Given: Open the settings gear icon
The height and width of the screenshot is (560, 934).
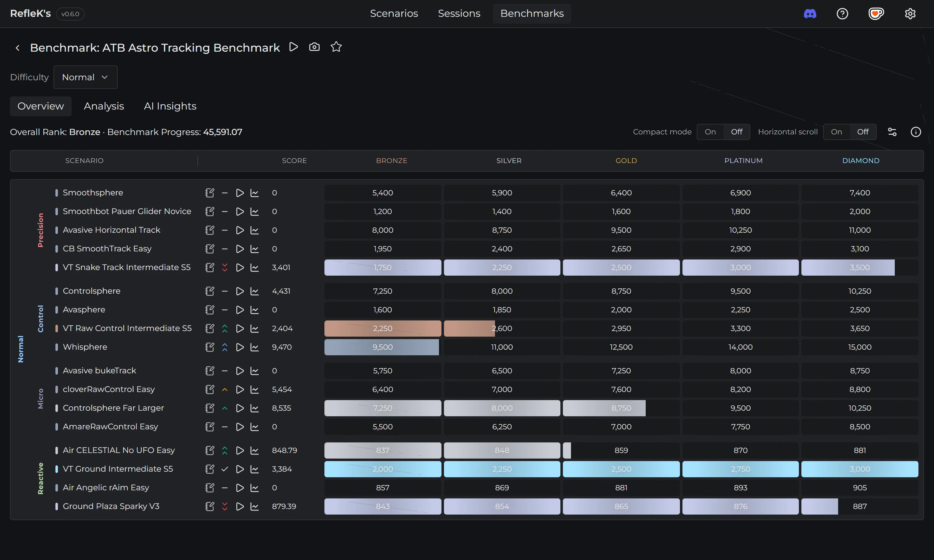Looking at the screenshot, I should (910, 14).
